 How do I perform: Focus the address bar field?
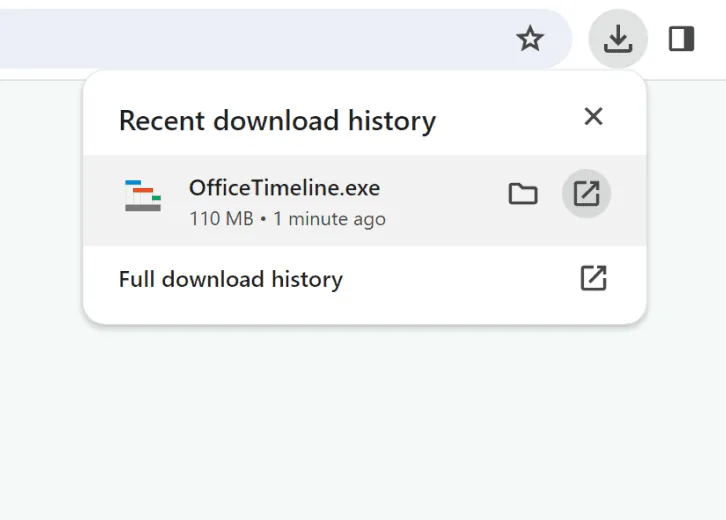[x=250, y=39]
